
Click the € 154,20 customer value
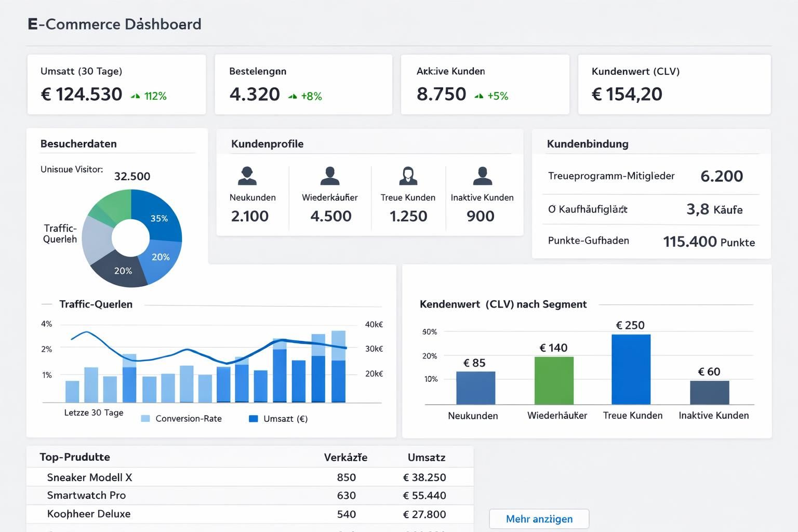(627, 94)
